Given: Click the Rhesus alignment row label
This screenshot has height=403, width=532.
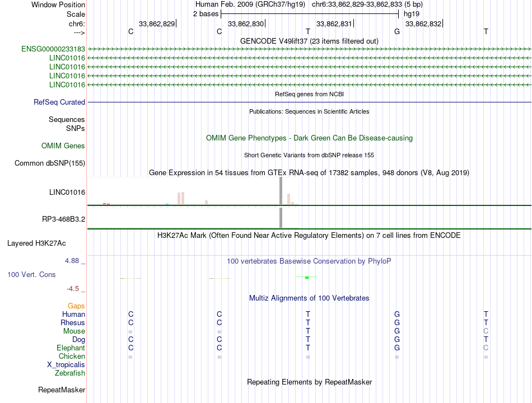Looking at the screenshot, I should (x=73, y=322).
